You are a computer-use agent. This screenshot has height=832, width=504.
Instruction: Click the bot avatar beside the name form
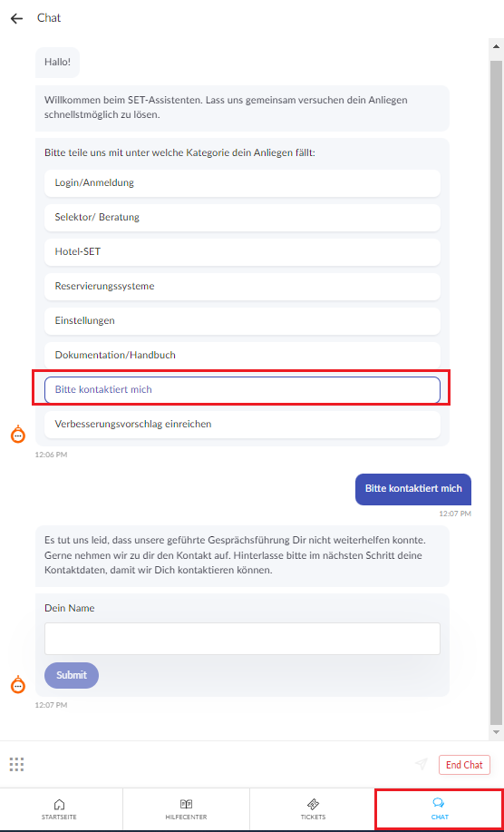[18, 685]
